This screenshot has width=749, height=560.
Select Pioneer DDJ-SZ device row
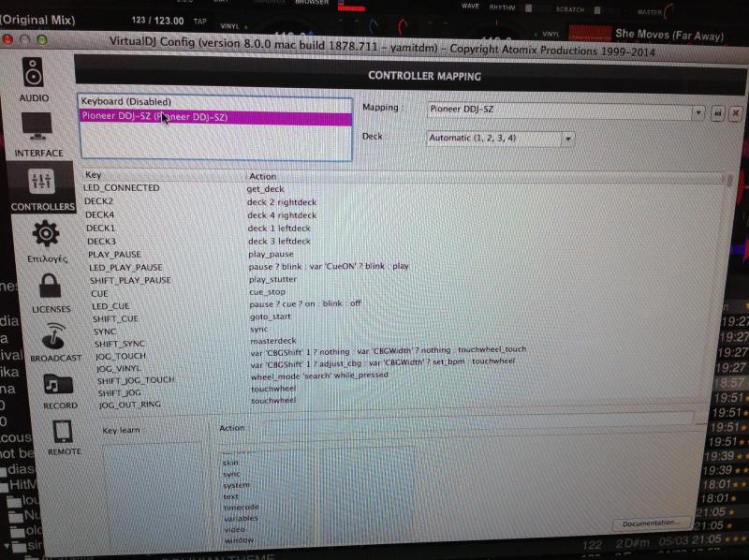[216, 117]
